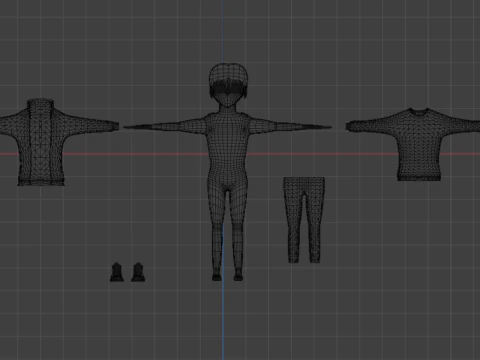Select the pants wireframe mesh
Viewport: 480px width, 360px height.
(304, 220)
